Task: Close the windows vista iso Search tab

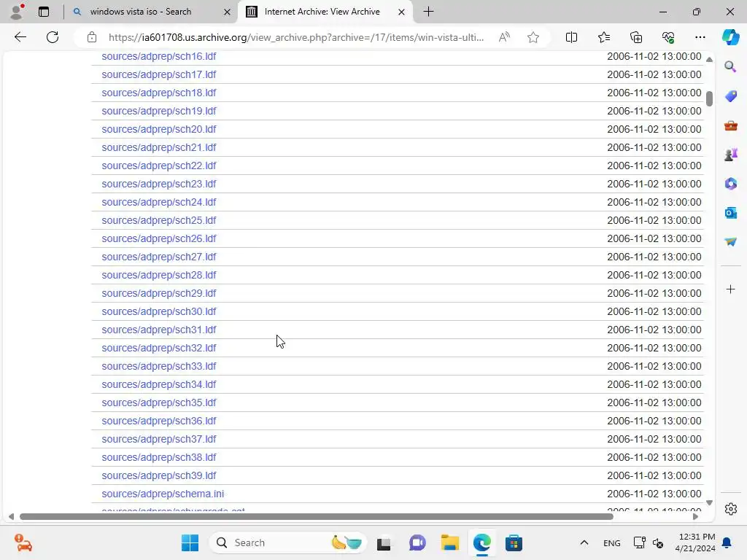Action: (x=228, y=12)
